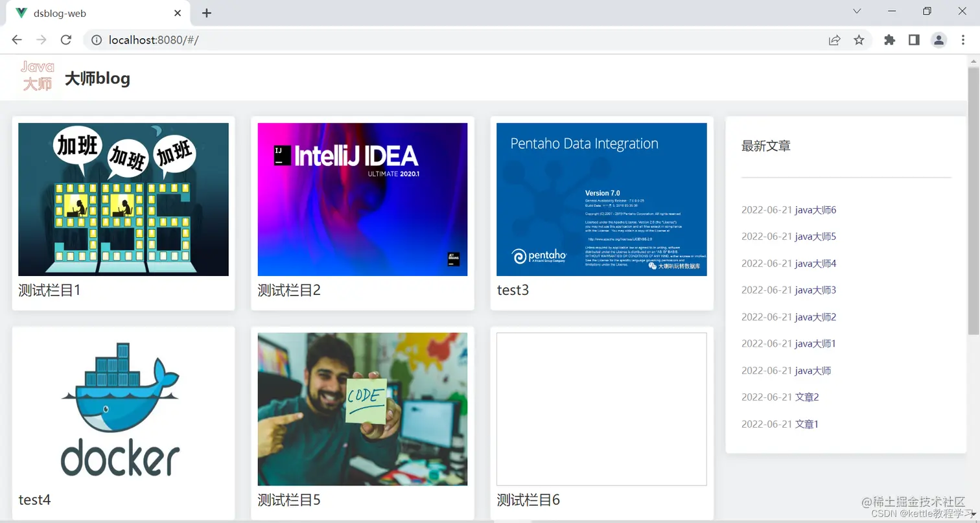This screenshot has width=980, height=523.
Task: Open the 加班 996 cover image
Action: 123,200
